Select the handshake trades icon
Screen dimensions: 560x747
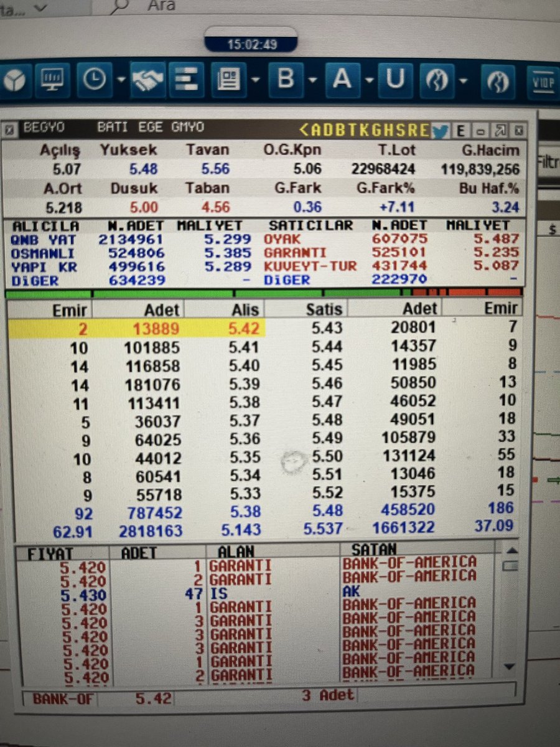coord(147,80)
